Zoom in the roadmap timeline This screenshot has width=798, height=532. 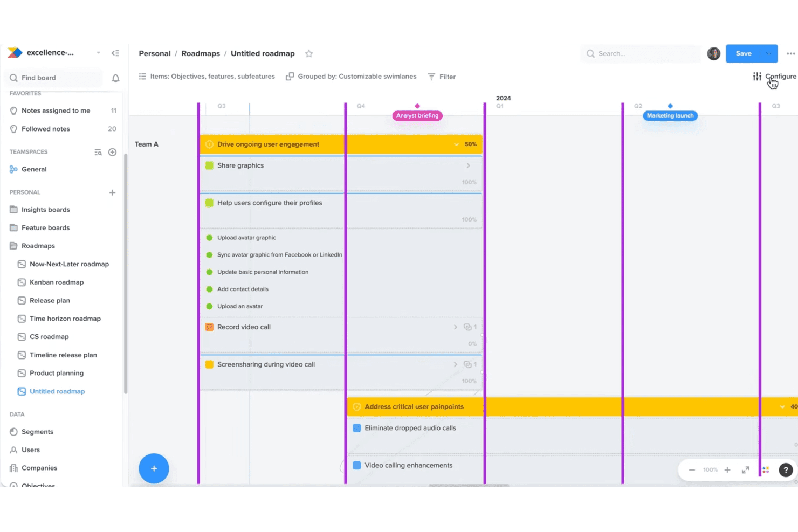point(727,470)
